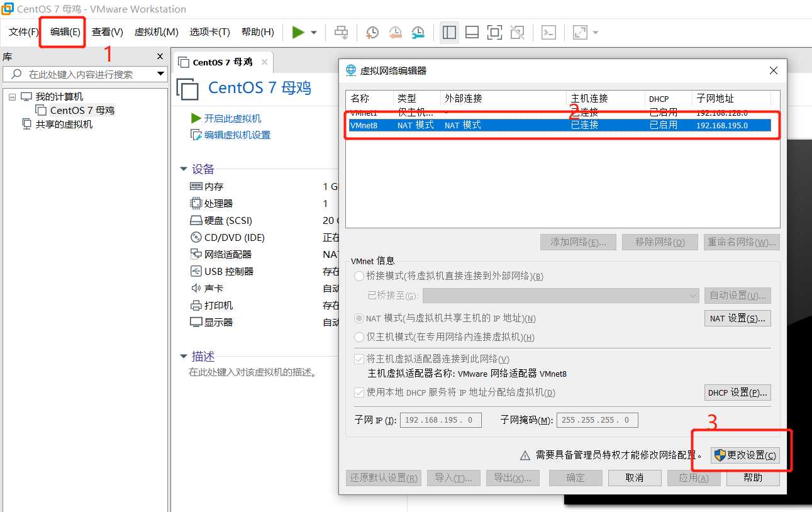Collapse the 设备 section
Image resolution: width=812 pixels, height=512 pixels.
pos(184,169)
